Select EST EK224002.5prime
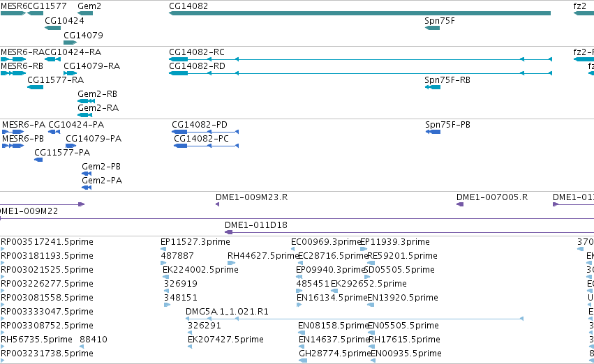This screenshot has width=594, height=364. click(200, 270)
